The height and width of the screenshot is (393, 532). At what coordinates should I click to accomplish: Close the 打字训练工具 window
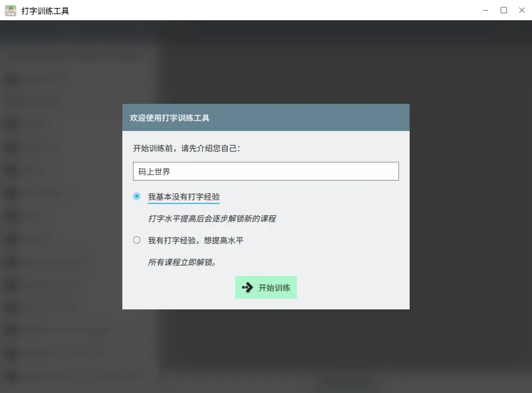(x=522, y=10)
